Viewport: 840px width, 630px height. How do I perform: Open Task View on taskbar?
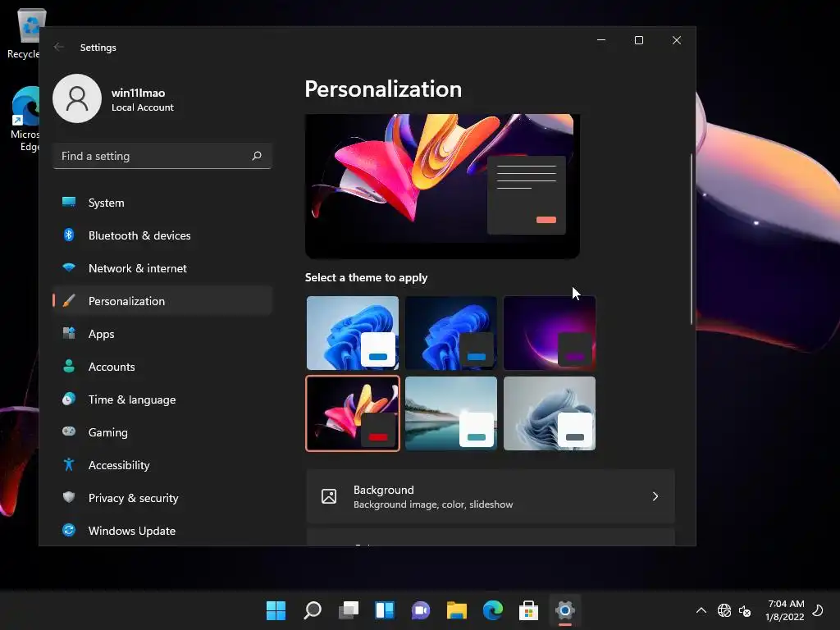(348, 610)
